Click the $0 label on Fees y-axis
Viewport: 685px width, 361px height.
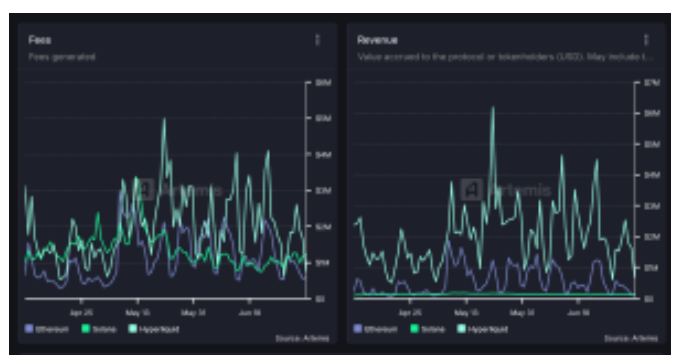point(320,299)
